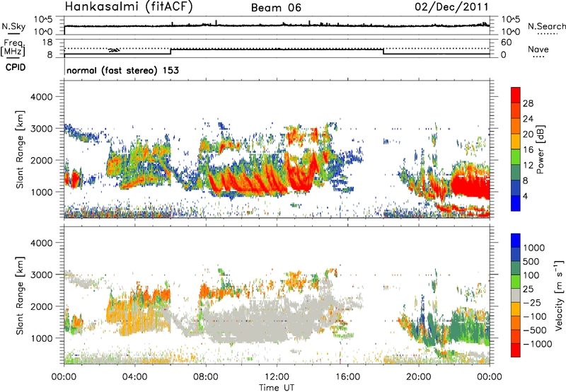Click the "20:00" time tick label
The height and width of the screenshot is (392, 566).
point(418,377)
